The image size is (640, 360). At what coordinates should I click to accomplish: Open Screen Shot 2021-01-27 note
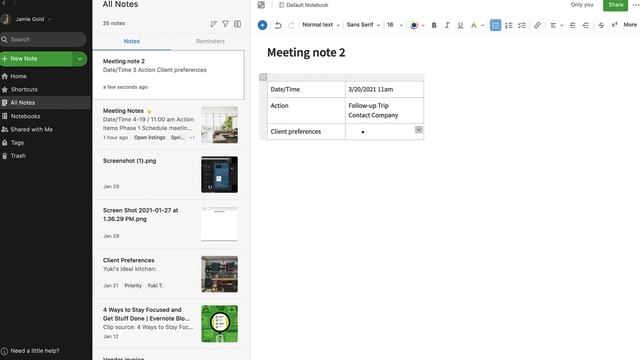pyautogui.click(x=169, y=224)
